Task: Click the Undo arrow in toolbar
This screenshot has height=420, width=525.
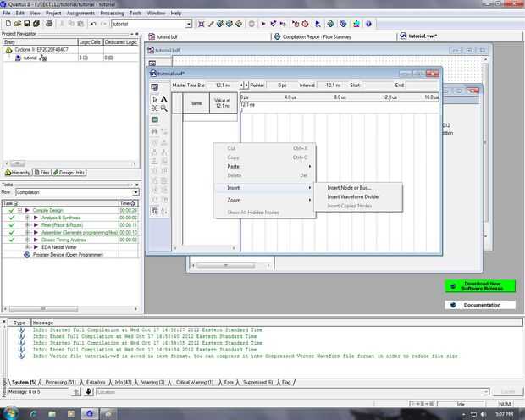Action: (92, 24)
